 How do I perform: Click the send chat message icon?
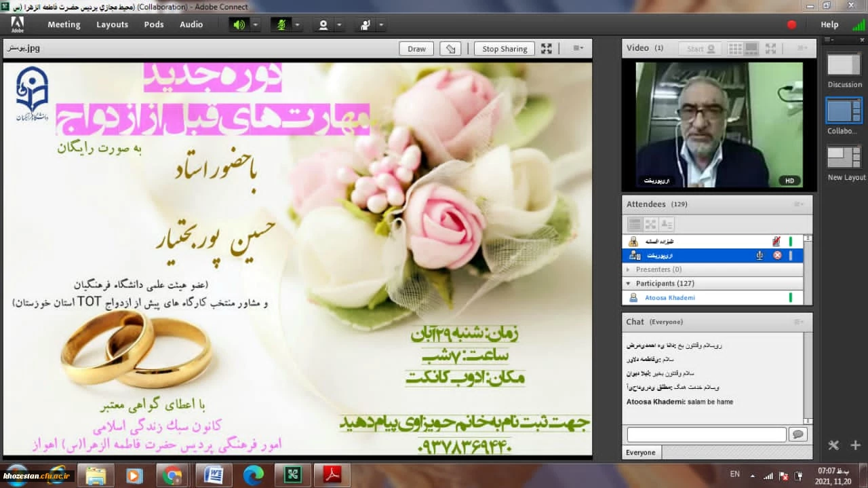click(x=798, y=434)
